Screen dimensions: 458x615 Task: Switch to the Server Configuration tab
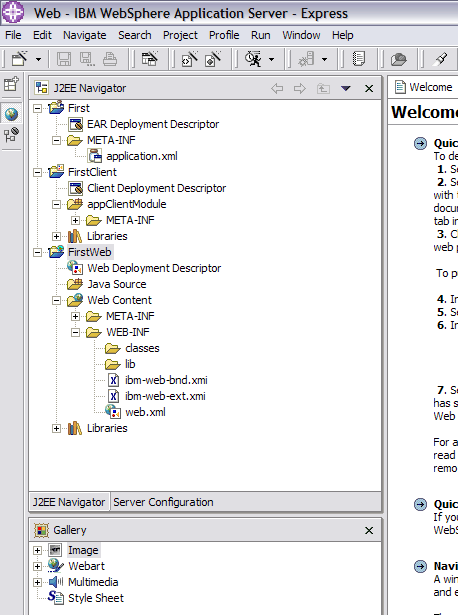163,502
